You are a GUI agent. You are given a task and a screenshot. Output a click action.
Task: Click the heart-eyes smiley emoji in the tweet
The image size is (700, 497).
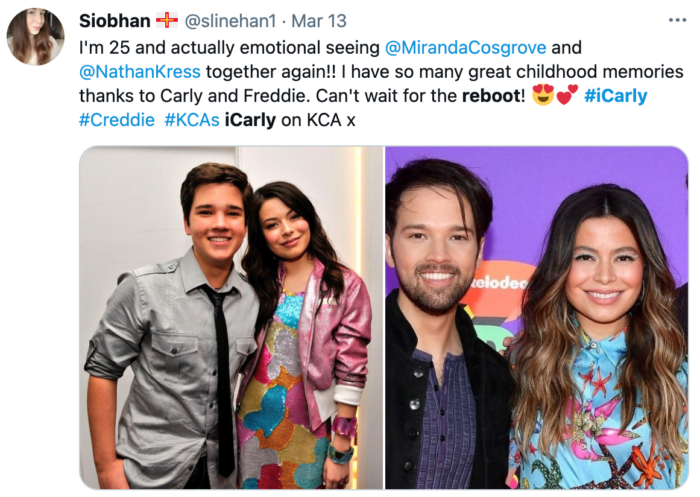543,95
